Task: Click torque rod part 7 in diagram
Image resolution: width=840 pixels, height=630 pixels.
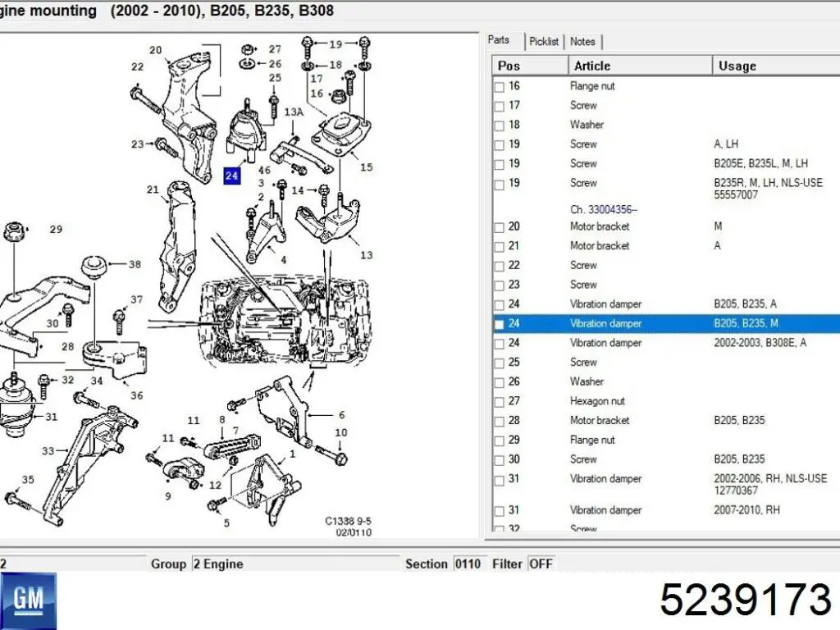Action: pyautogui.click(x=233, y=445)
